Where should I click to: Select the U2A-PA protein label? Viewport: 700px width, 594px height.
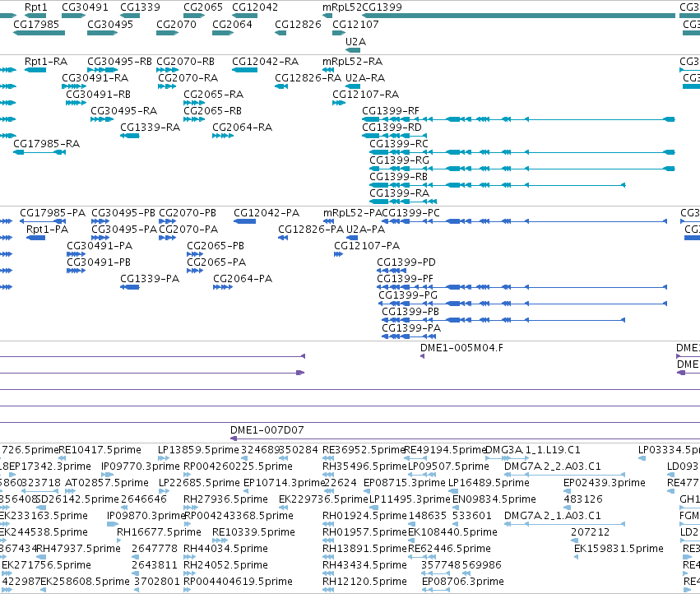click(x=365, y=230)
